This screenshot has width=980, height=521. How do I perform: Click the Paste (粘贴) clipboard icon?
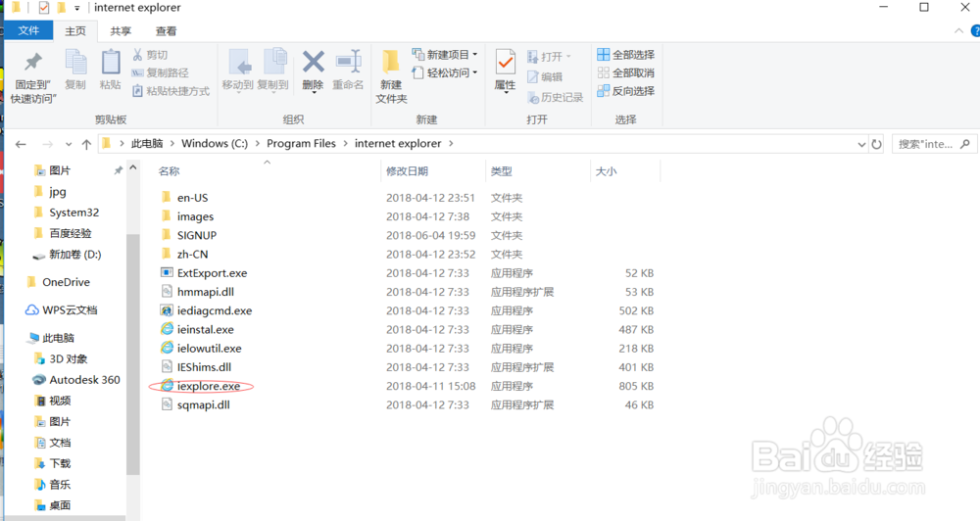[x=111, y=63]
